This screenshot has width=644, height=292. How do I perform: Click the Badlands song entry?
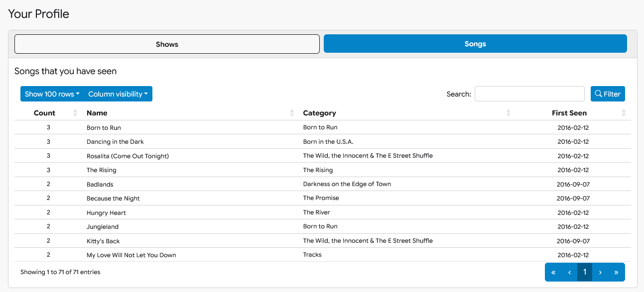coord(100,185)
